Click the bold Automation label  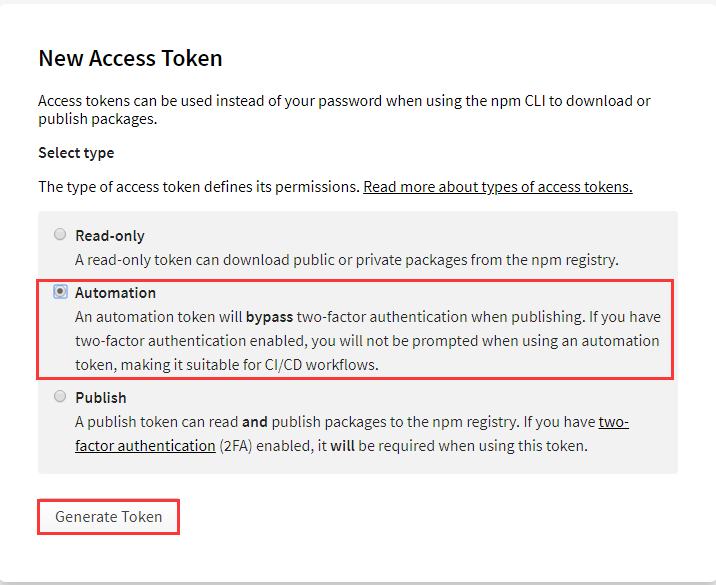[x=116, y=293]
